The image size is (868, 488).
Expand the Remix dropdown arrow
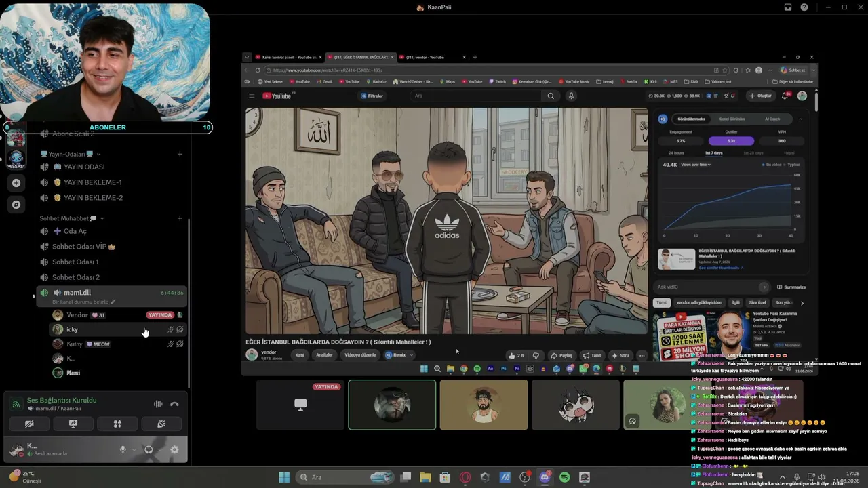click(x=411, y=355)
